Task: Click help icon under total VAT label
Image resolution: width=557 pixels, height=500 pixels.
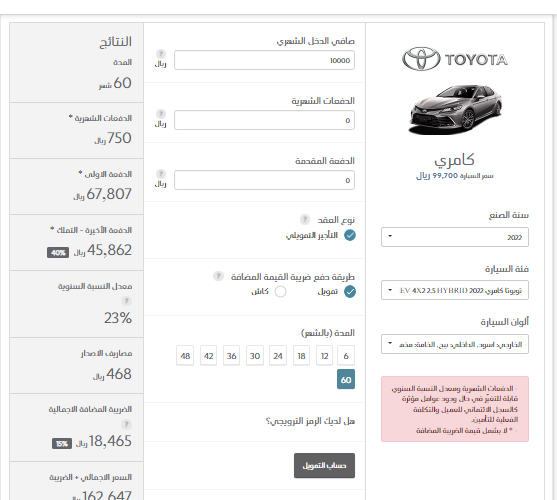Action: pos(126,424)
